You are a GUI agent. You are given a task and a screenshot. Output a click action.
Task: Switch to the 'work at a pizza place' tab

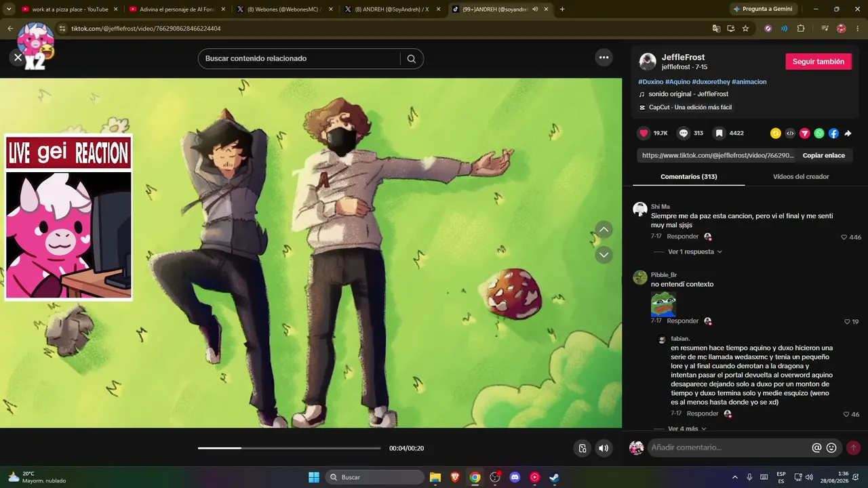point(70,9)
